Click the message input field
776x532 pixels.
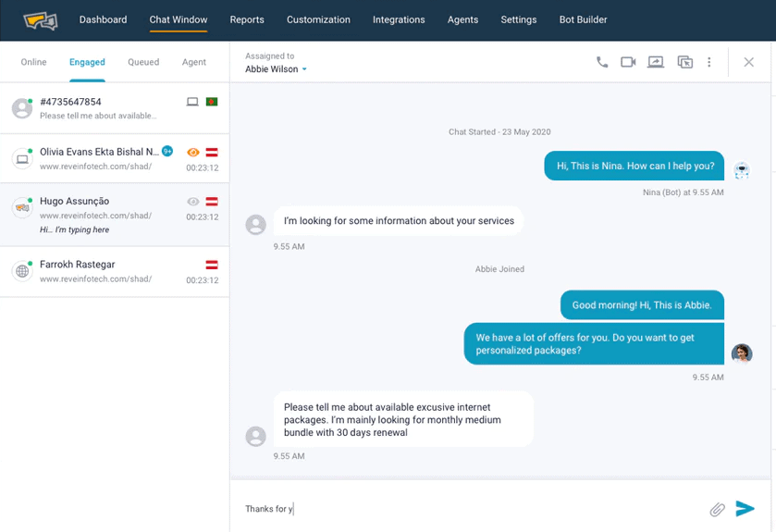point(462,509)
